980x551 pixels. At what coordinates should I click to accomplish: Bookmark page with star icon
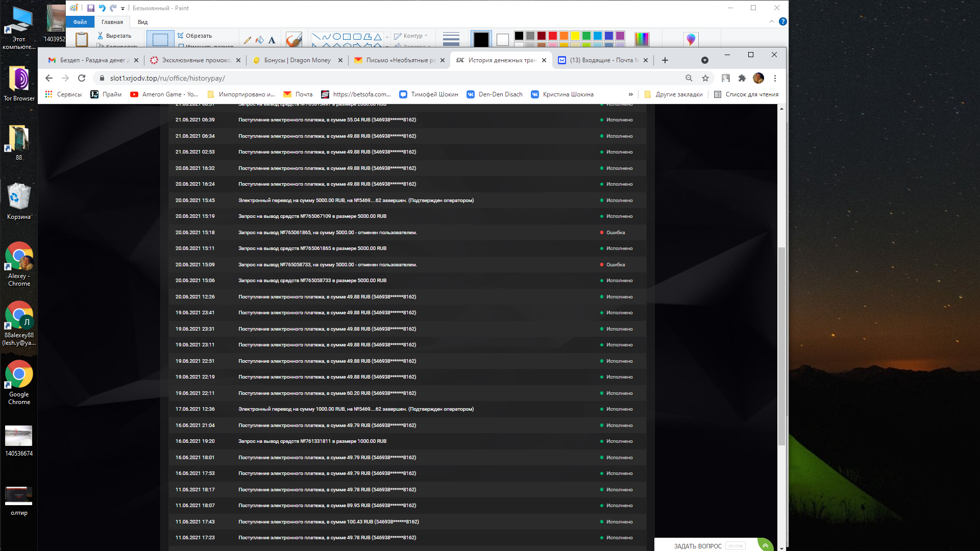tap(705, 78)
